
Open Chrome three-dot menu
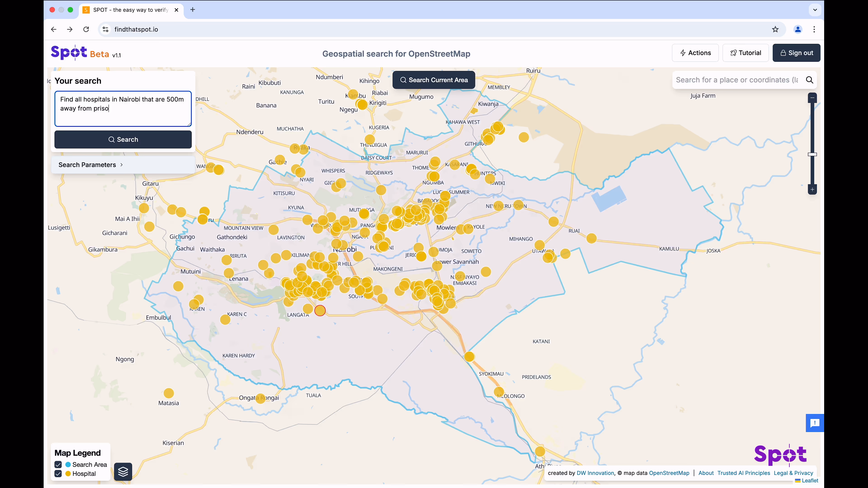[814, 29]
